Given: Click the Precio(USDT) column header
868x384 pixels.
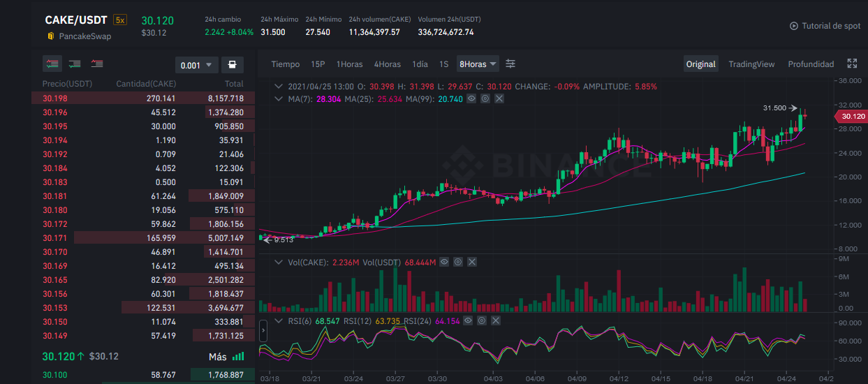Looking at the screenshot, I should (67, 84).
